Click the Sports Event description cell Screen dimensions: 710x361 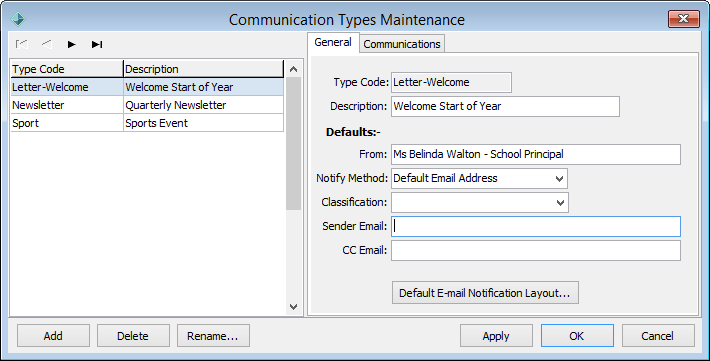coord(203,123)
